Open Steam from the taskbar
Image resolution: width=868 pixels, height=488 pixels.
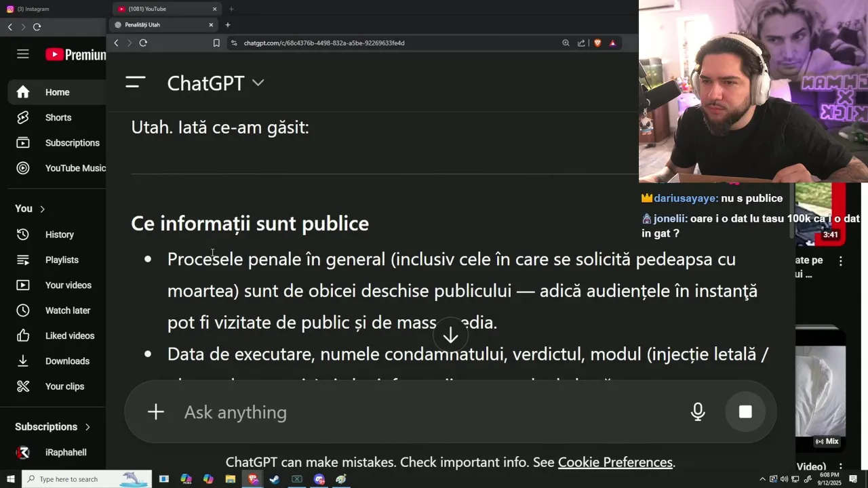tap(275, 479)
